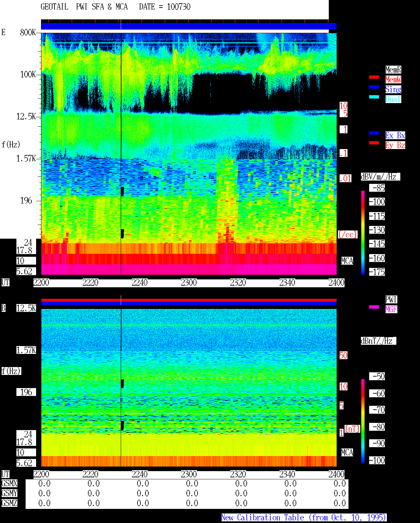Viewport: 420px width, 523px height.
Task: Click the magnetic field color scale bar
Action: [363, 421]
